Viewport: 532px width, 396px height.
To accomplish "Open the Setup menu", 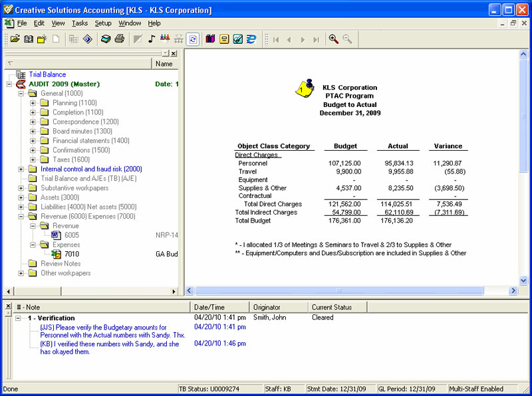I will [103, 23].
